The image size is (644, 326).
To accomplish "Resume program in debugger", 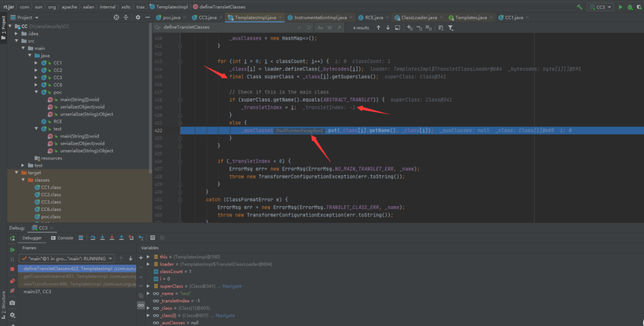I will point(12,249).
